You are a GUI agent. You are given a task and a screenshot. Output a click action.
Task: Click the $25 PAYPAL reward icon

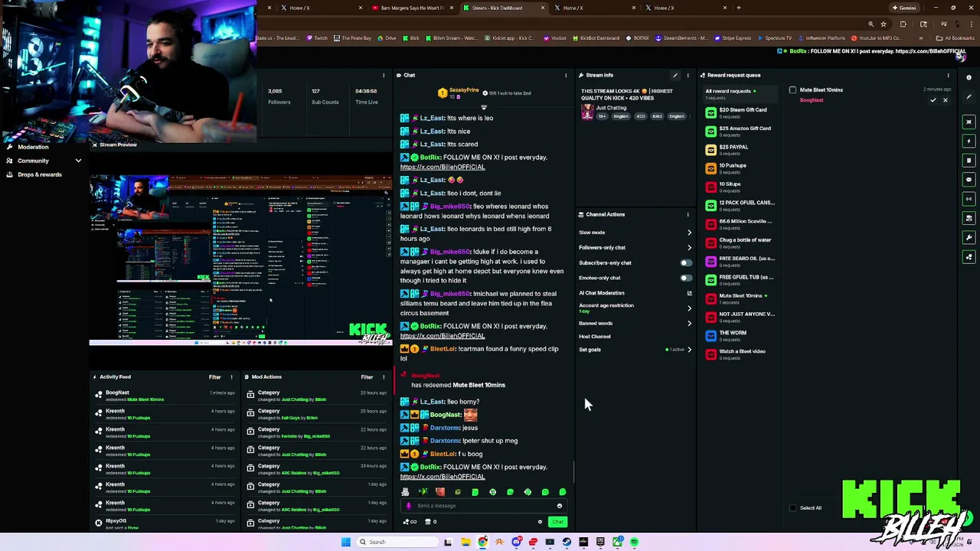point(710,149)
